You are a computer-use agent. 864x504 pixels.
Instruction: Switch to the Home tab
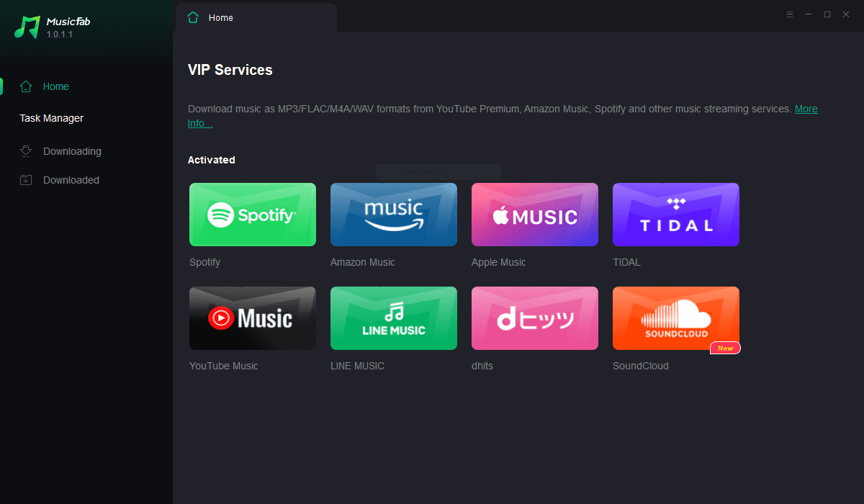pos(256,17)
